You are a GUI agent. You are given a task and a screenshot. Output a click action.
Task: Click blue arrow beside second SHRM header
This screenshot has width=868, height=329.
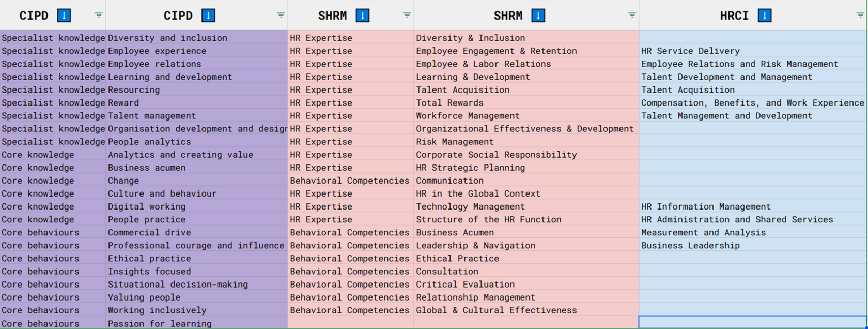pyautogui.click(x=538, y=16)
